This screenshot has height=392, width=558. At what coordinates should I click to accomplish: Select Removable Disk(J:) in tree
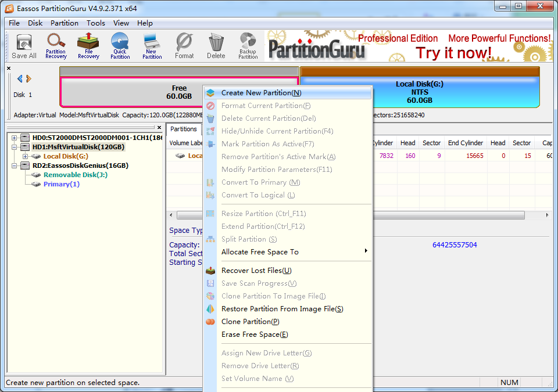[76, 175]
